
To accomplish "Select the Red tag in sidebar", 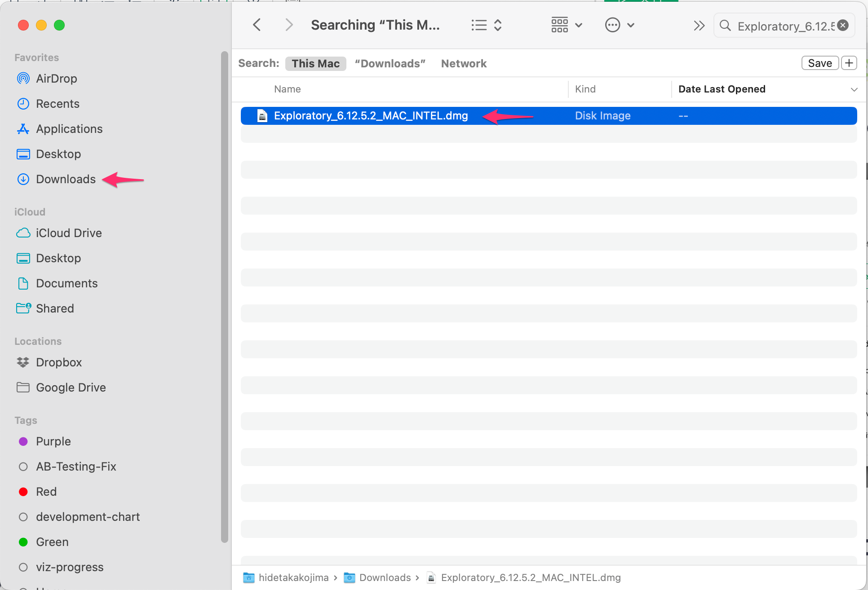I will 46,491.
